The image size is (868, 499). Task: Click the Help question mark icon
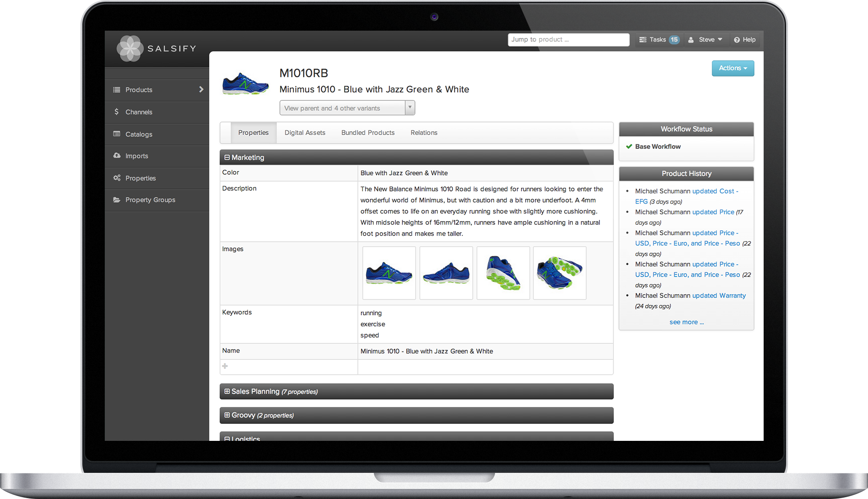coord(737,40)
